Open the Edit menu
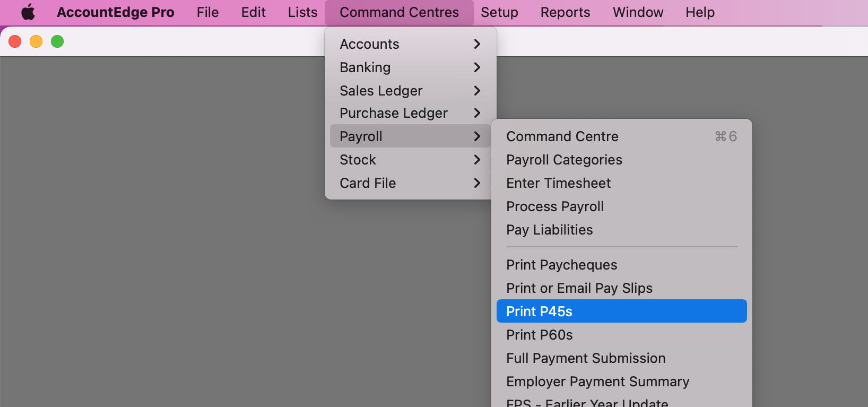The image size is (868, 407). point(254,12)
